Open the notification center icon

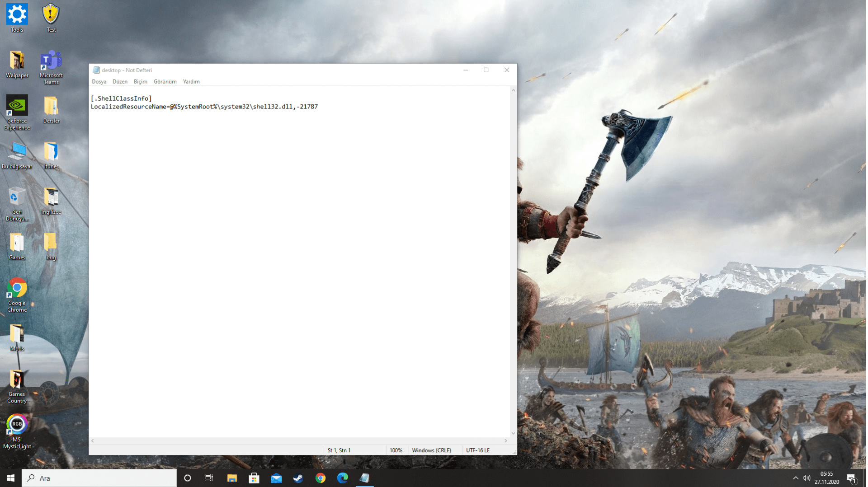(x=852, y=478)
